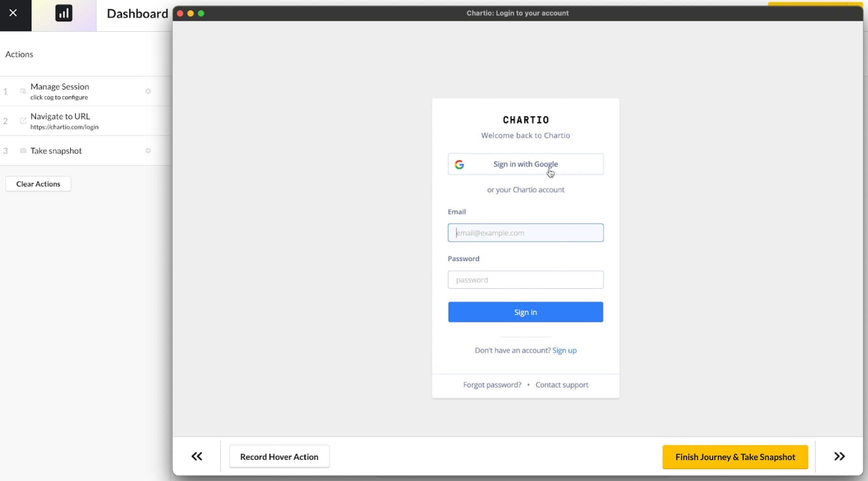Image resolution: width=868 pixels, height=481 pixels.
Task: Click the Clear Actions button
Action: click(38, 184)
